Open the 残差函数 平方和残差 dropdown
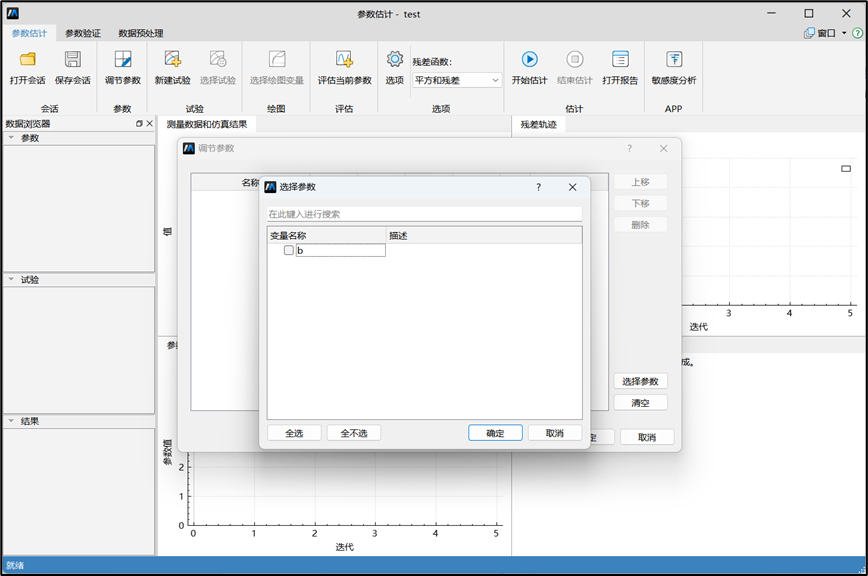 [457, 80]
